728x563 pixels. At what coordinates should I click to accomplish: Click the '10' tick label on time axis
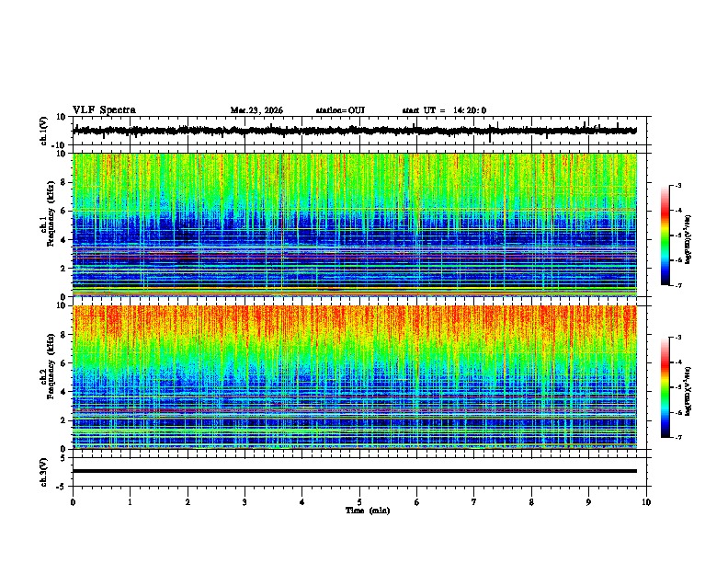[646, 502]
